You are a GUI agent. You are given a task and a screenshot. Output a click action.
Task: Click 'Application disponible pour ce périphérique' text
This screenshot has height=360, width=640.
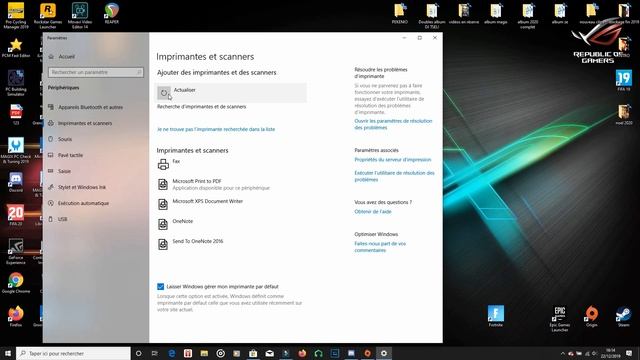(x=221, y=188)
